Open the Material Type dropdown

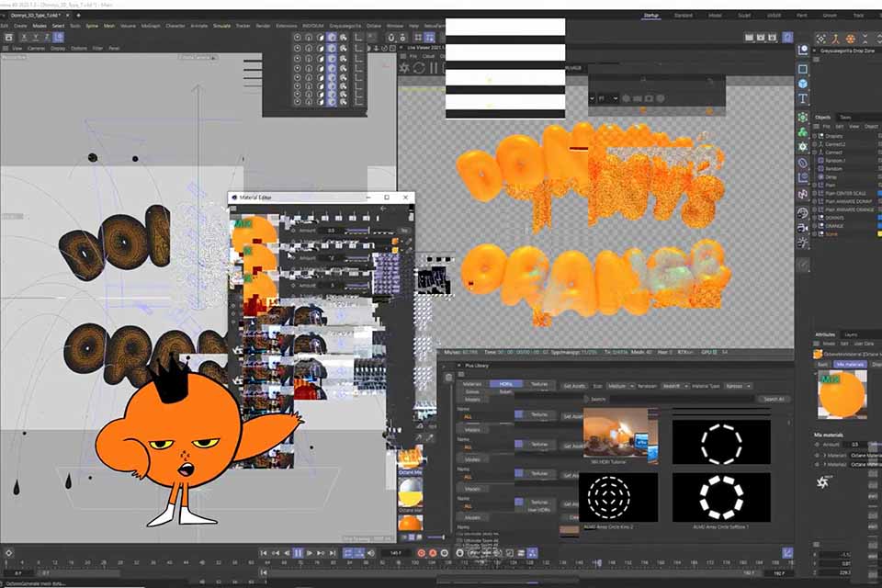tap(738, 386)
